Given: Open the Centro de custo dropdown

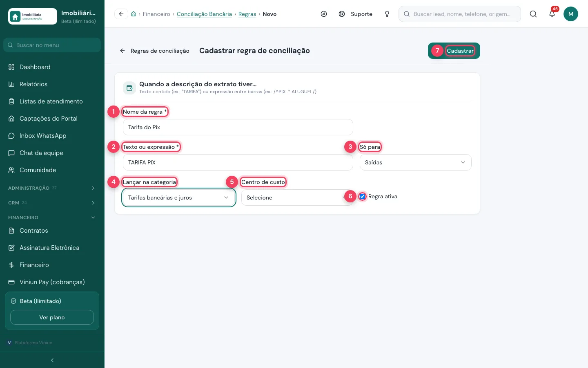Looking at the screenshot, I should (x=297, y=197).
